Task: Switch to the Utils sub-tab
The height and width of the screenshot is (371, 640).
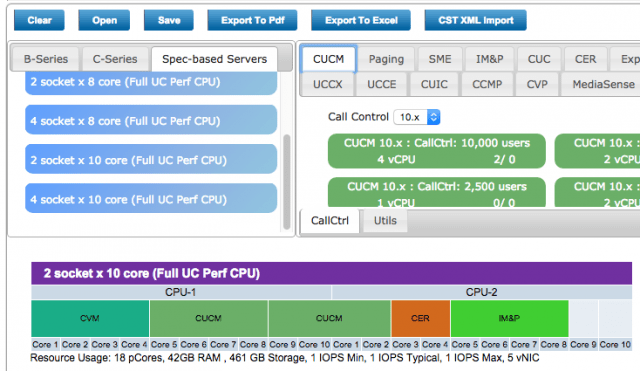Action: tap(385, 221)
